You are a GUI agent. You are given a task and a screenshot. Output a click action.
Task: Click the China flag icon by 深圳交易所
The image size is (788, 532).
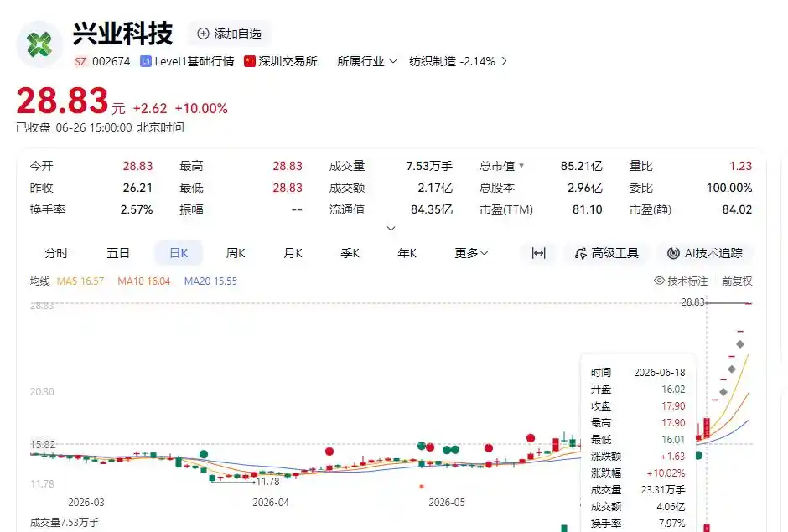(250, 61)
